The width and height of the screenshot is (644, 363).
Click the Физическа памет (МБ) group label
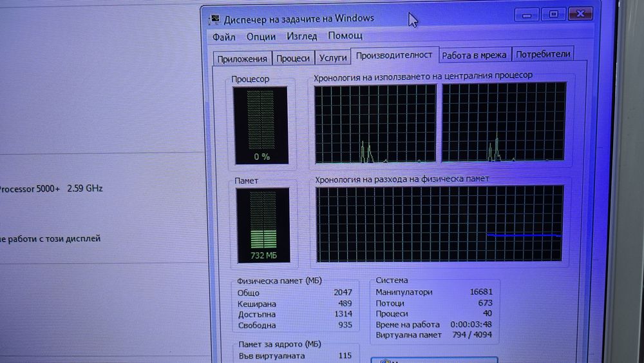pyautogui.click(x=279, y=280)
